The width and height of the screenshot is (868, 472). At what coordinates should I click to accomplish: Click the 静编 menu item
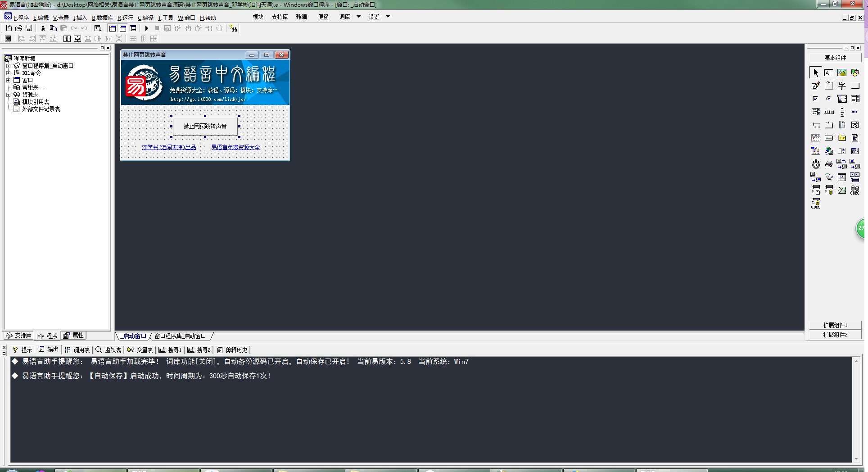301,17
